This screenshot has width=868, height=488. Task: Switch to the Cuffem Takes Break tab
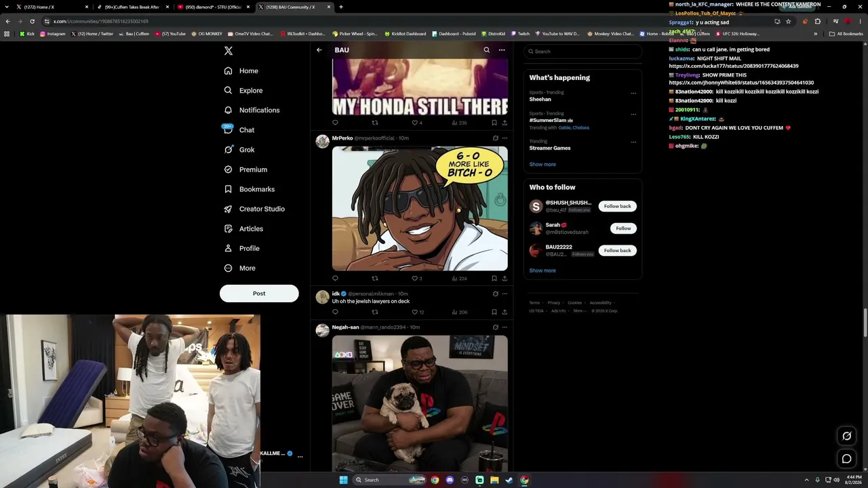click(132, 7)
